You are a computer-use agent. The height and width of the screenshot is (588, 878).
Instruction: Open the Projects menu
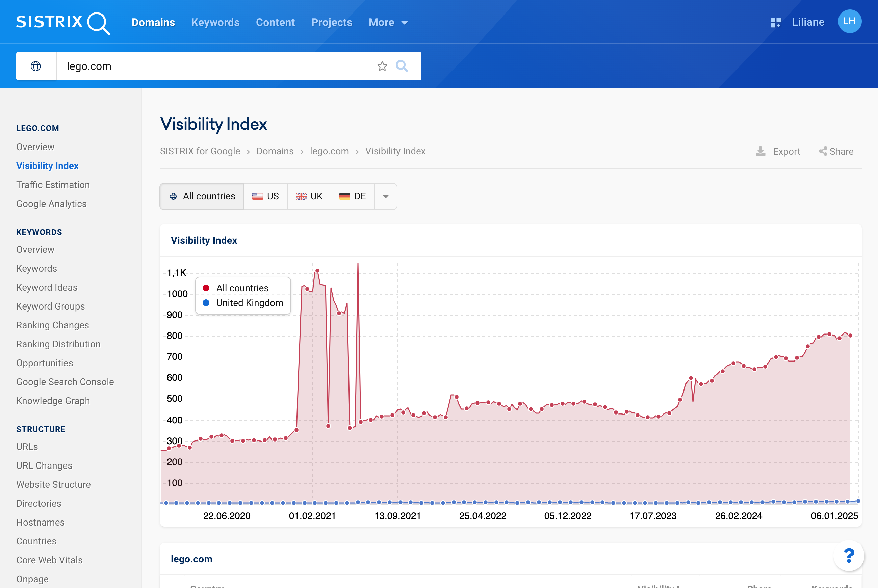pyautogui.click(x=332, y=23)
